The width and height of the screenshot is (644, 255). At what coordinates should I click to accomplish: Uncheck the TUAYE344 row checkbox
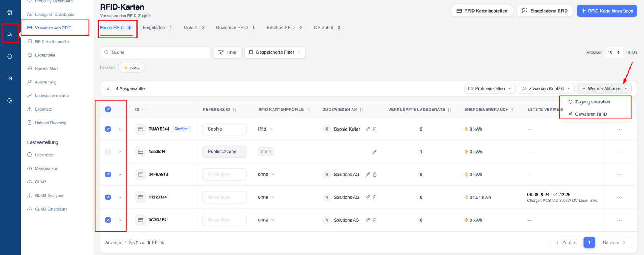(x=108, y=129)
